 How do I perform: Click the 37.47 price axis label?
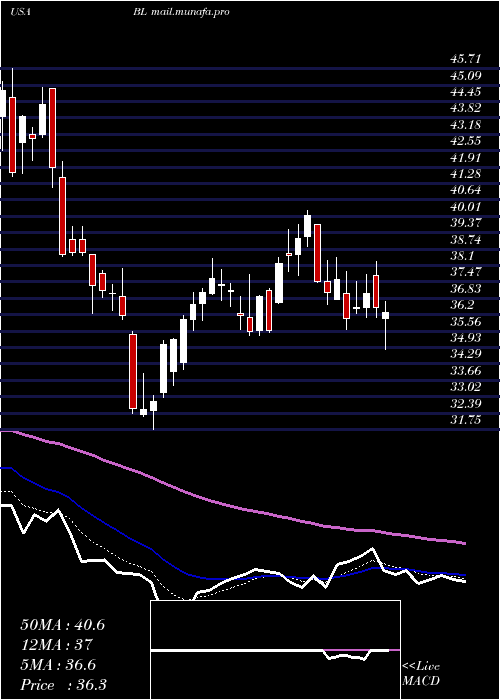pos(465,272)
